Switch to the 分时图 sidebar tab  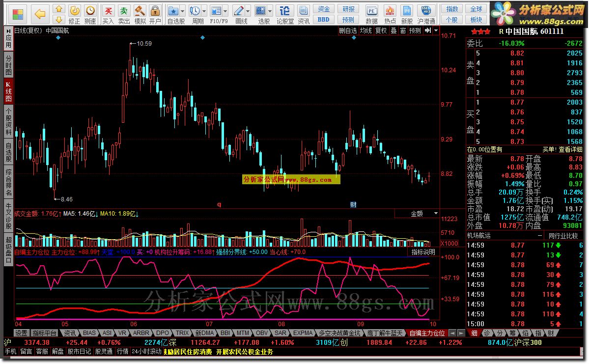click(9, 65)
